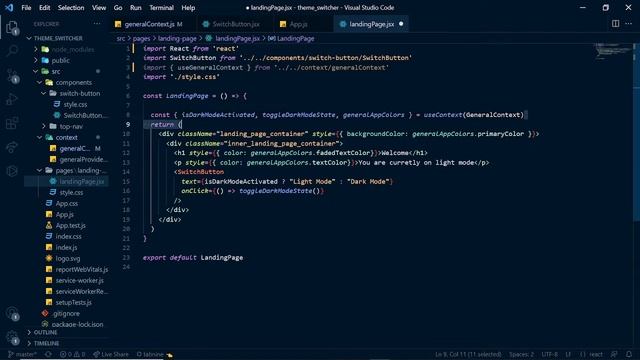Open index.css in the explorer

pyautogui.click(x=69, y=236)
